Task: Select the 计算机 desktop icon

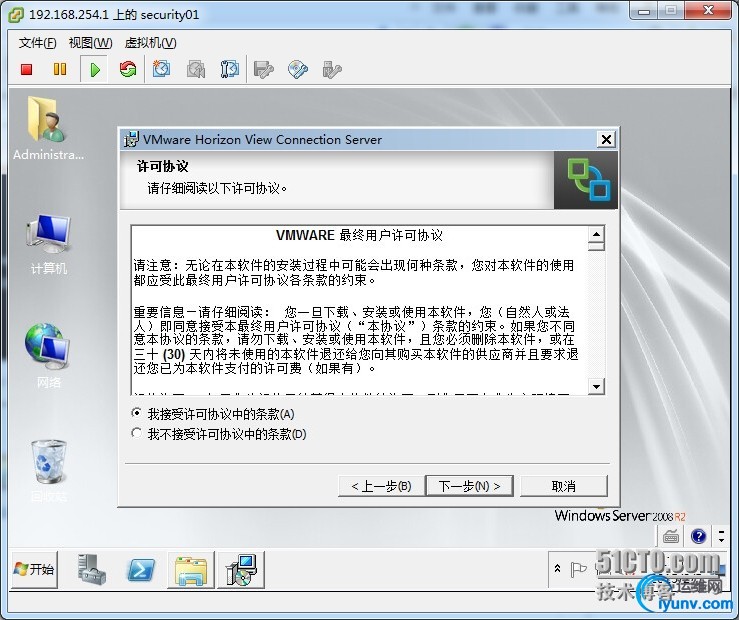Action: pyautogui.click(x=49, y=244)
